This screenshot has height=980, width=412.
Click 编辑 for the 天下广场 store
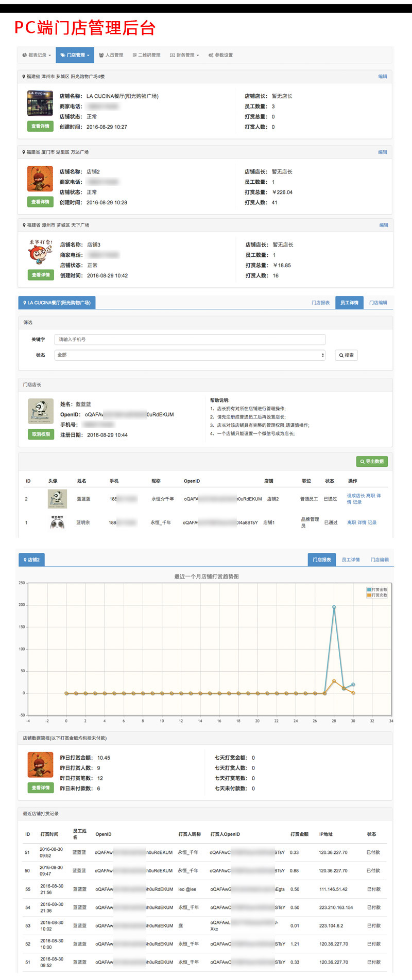point(384,225)
